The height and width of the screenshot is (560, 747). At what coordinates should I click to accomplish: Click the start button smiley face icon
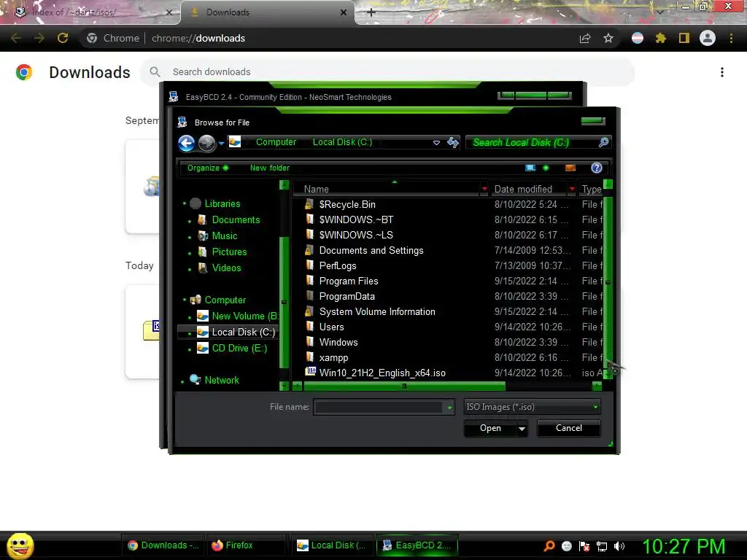pyautogui.click(x=20, y=545)
